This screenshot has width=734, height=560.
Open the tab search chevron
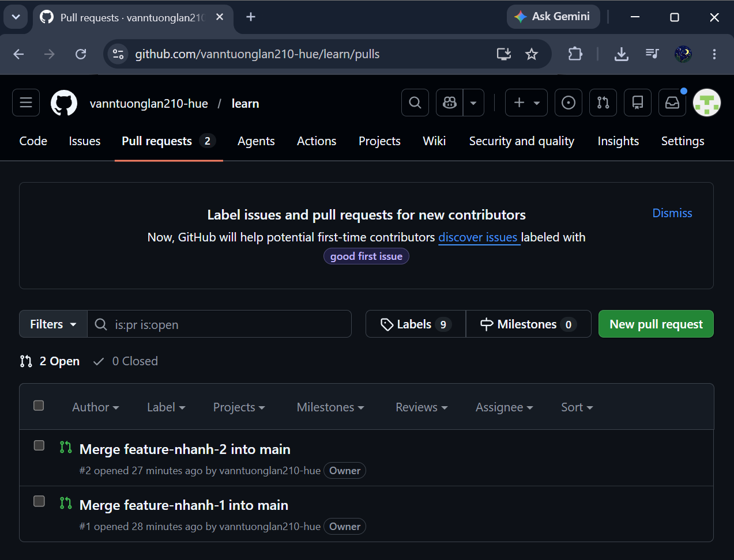(x=16, y=17)
